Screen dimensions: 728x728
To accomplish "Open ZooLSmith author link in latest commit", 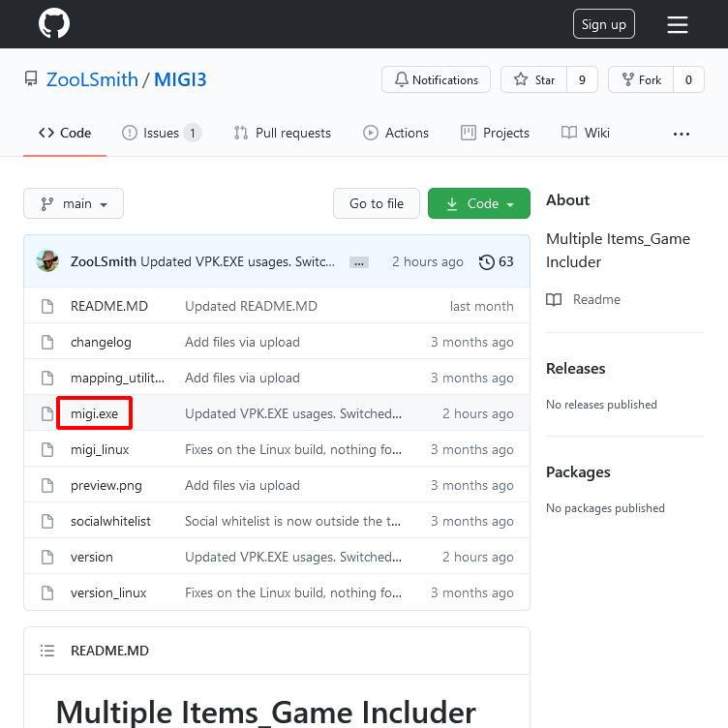I will point(103,261).
